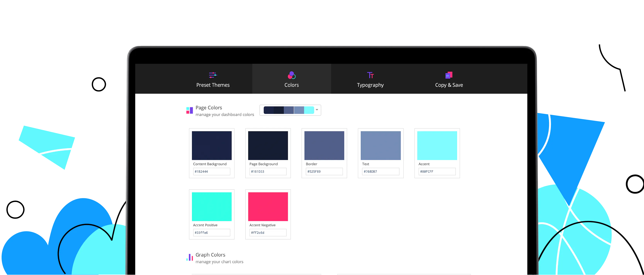Open the Preset Themes tab
Viewport: 644px width, 275px height.
213,85
